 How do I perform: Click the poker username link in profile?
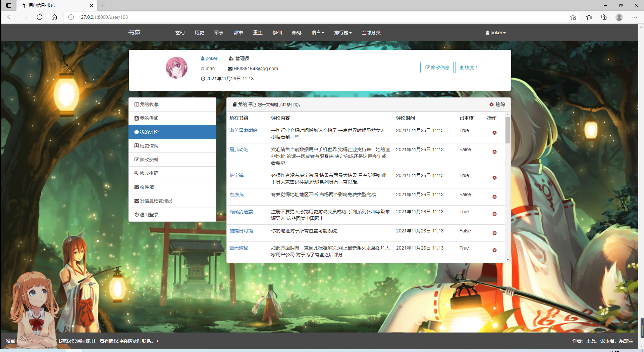point(209,58)
